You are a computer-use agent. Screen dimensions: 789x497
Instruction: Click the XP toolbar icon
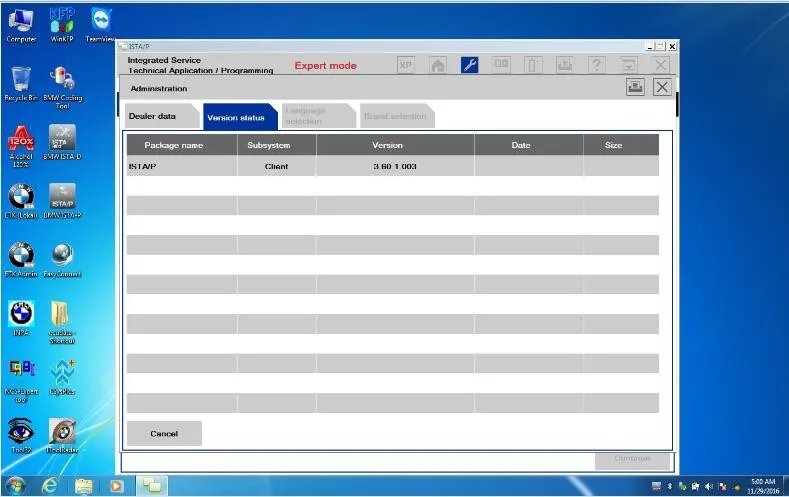(x=406, y=65)
